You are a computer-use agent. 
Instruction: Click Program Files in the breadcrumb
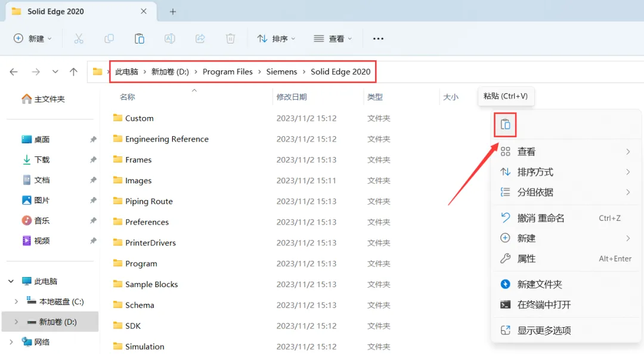(228, 72)
